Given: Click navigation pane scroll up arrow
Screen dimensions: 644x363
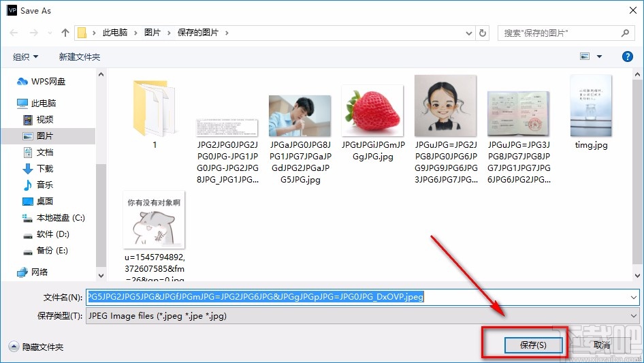Looking at the screenshot, I should tap(101, 74).
